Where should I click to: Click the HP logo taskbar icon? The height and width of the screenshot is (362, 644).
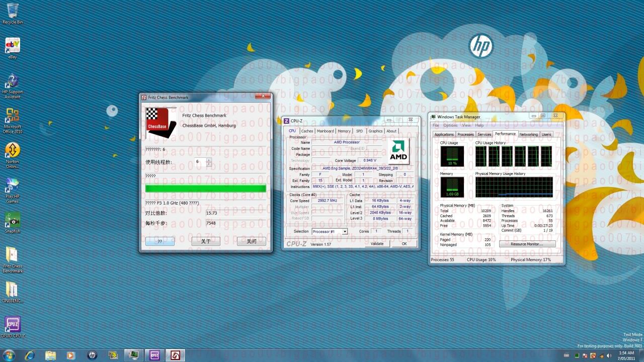(x=92, y=355)
